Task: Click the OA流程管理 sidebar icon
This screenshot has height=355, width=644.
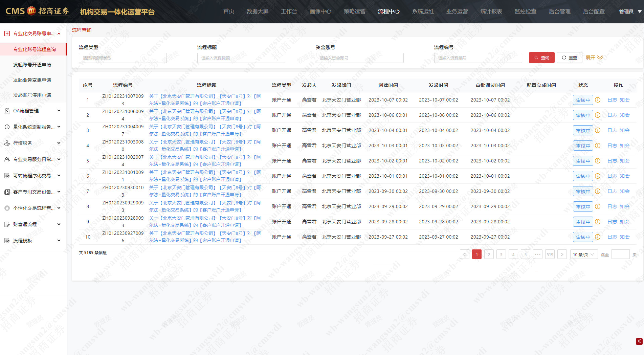Action: [x=7, y=111]
